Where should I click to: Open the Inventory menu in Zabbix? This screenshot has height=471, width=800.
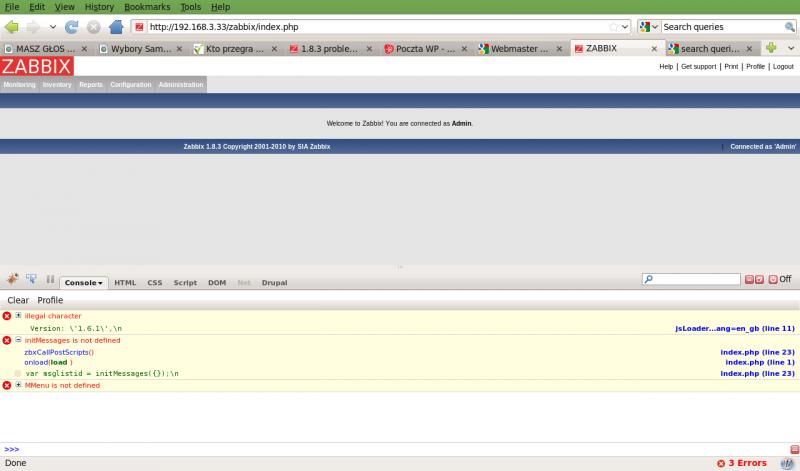57,85
